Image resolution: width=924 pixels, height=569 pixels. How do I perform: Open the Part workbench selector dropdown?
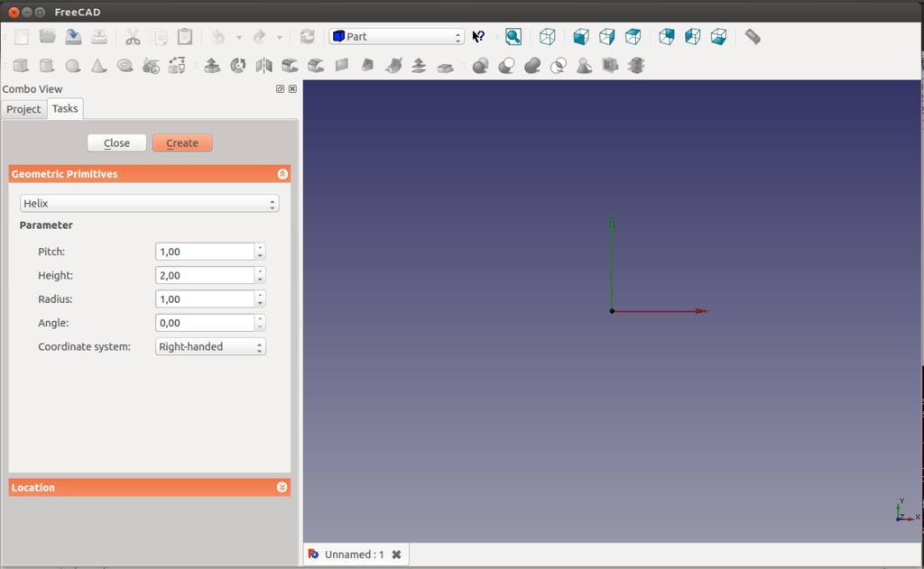(396, 37)
